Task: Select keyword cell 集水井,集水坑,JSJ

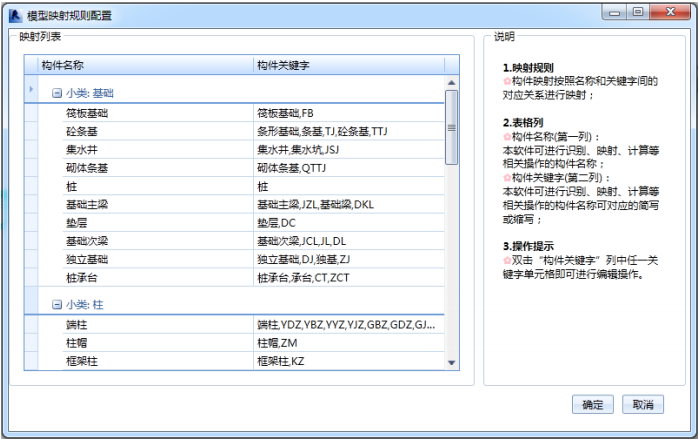Action: click(349, 150)
